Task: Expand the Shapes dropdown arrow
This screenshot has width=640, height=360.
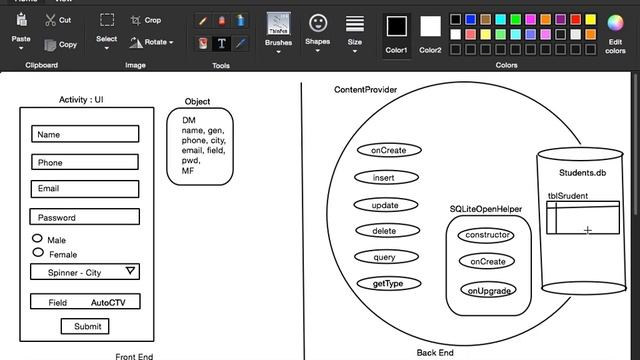Action: pos(318,51)
